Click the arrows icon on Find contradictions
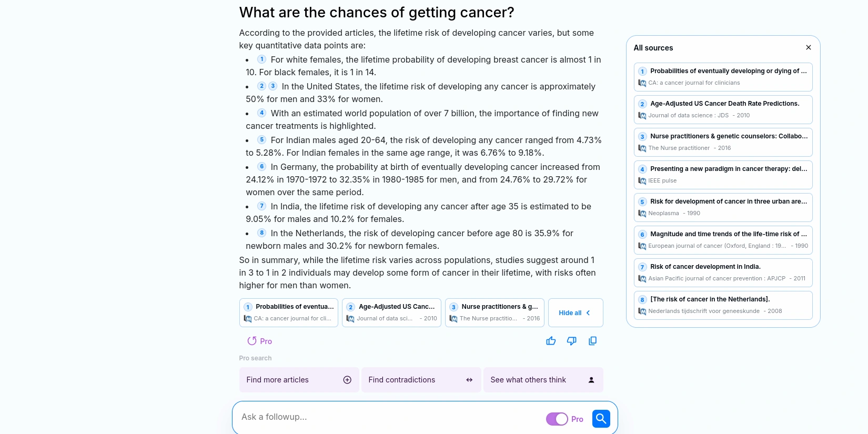Image resolution: width=868 pixels, height=434 pixels. [x=469, y=380]
